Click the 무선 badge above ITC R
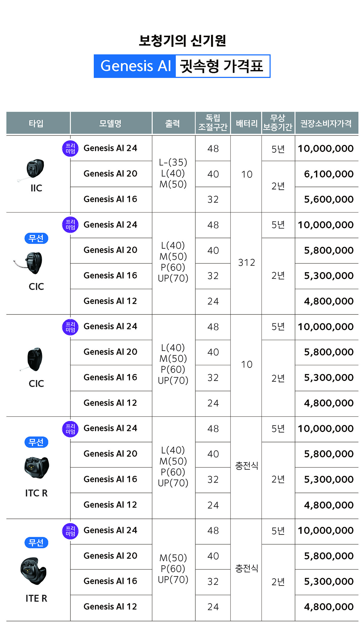364x628 pixels. pos(36,442)
